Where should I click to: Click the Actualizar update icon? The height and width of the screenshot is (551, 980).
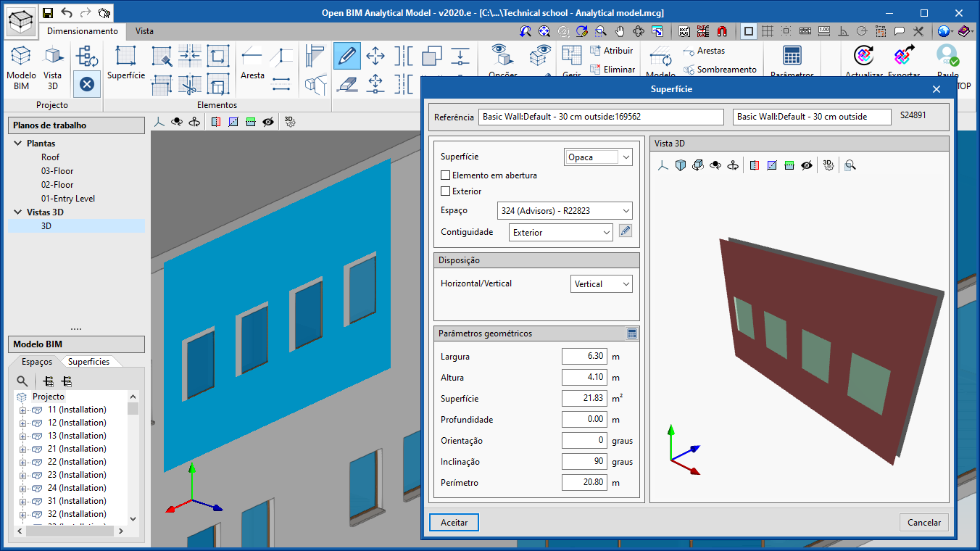tap(863, 56)
